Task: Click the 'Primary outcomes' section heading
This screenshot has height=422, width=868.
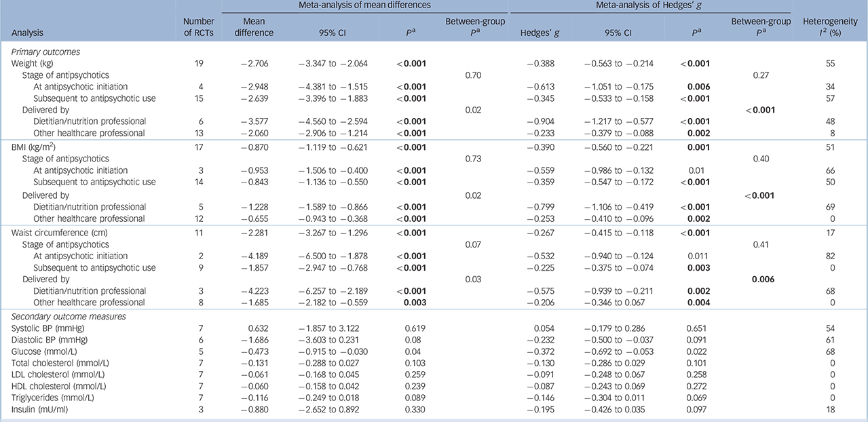Action: click(x=42, y=52)
